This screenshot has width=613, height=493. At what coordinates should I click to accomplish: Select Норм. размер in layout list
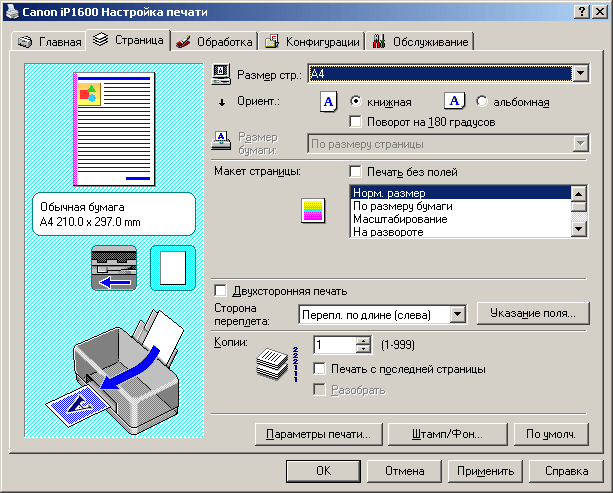coord(461,193)
